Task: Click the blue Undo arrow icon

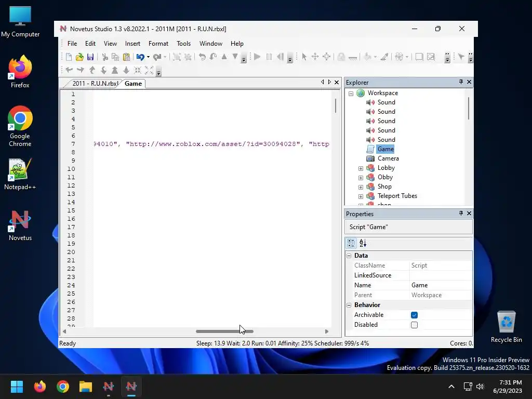Action: click(x=140, y=57)
